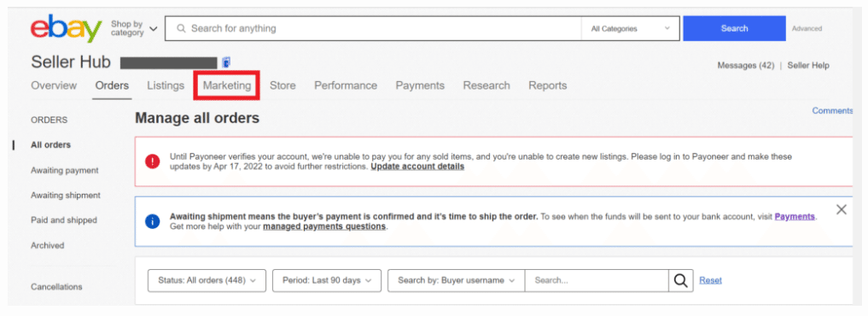Open the Reports tab
Screen dimensions: 868x316
pos(547,85)
